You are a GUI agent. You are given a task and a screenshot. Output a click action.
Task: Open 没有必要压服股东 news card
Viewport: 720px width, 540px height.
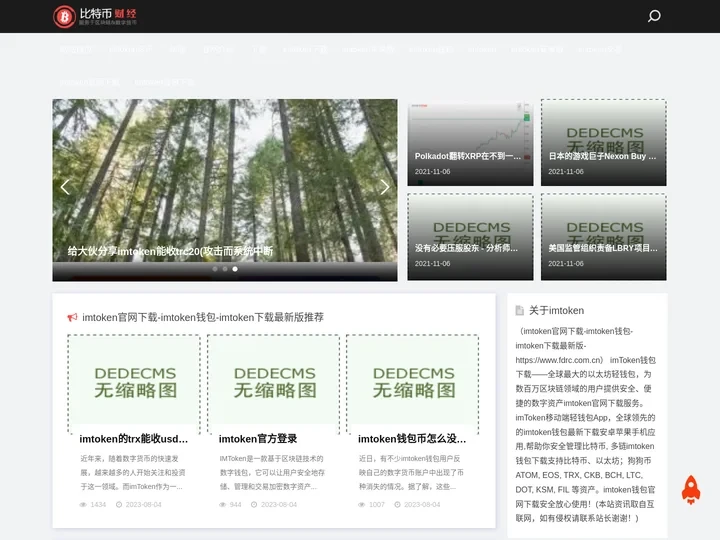coord(470,237)
